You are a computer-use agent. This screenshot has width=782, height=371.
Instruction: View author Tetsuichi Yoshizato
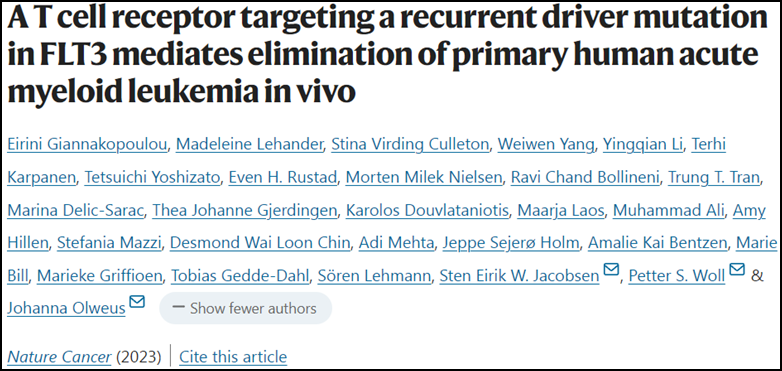pyautogui.click(x=152, y=178)
